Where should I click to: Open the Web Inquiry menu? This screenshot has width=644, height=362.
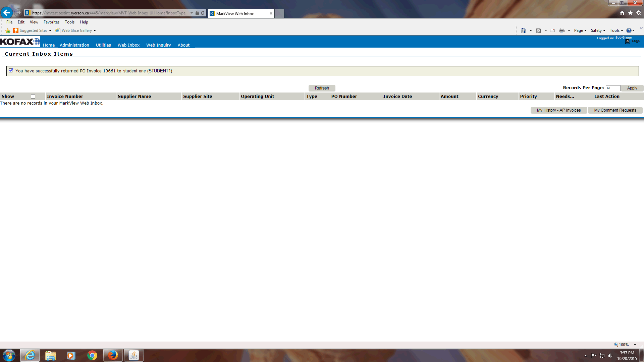tap(158, 45)
